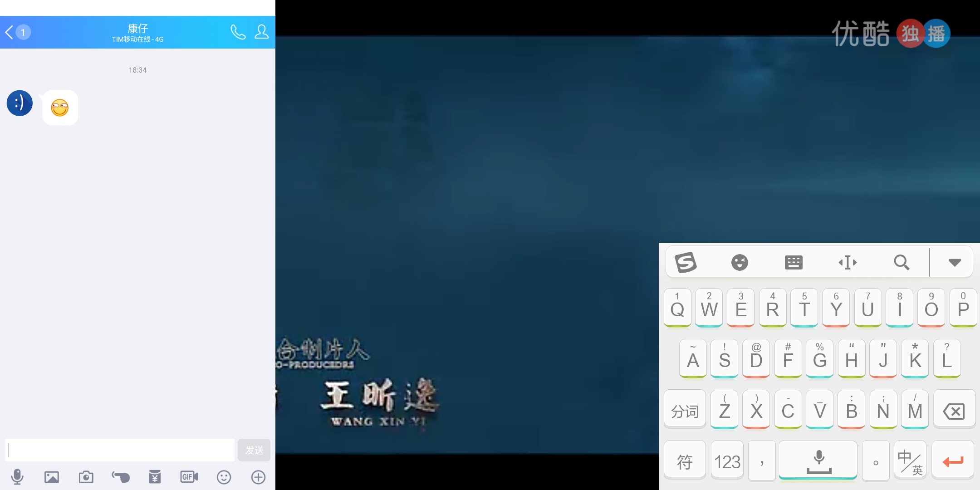Record a voice message with microphone icon
The height and width of the screenshot is (490, 980).
[x=17, y=477]
